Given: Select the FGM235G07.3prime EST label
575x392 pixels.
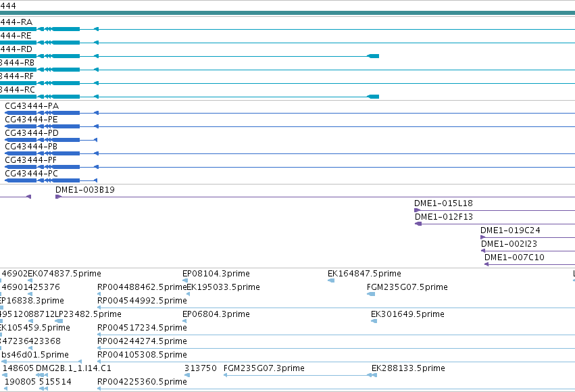Looking at the screenshot, I should [264, 368].
